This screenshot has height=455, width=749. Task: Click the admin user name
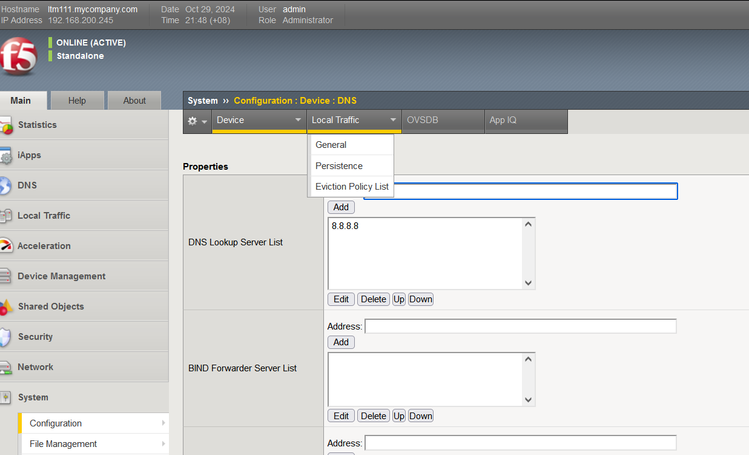pyautogui.click(x=294, y=9)
